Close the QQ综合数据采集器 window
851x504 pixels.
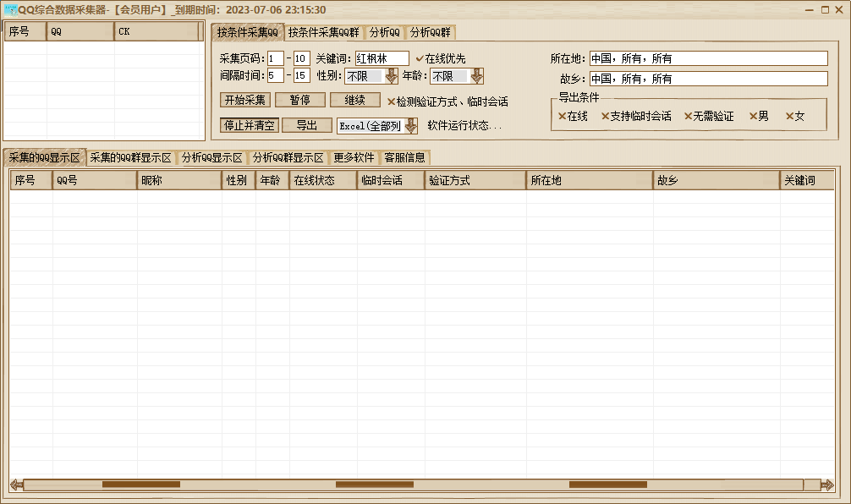click(838, 10)
